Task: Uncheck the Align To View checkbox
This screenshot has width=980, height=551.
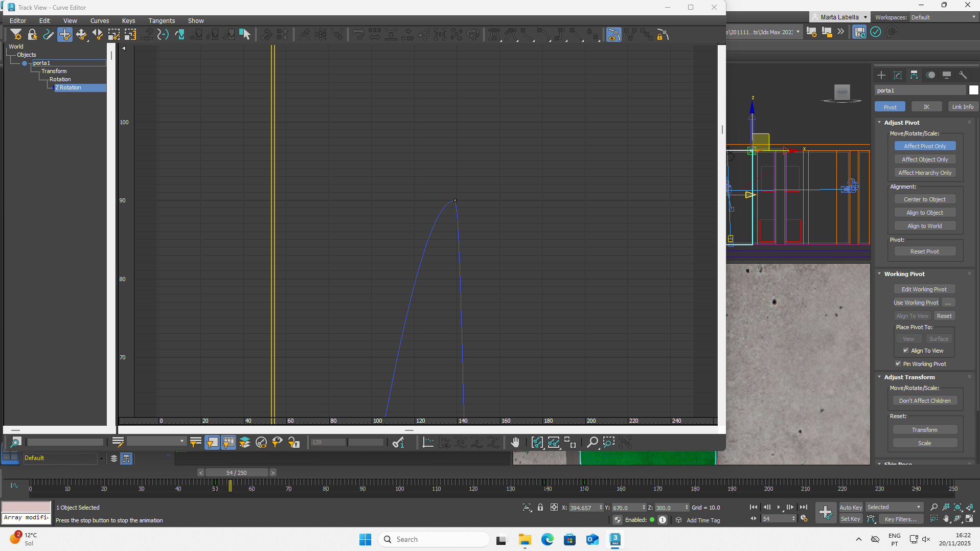Action: [x=906, y=351]
